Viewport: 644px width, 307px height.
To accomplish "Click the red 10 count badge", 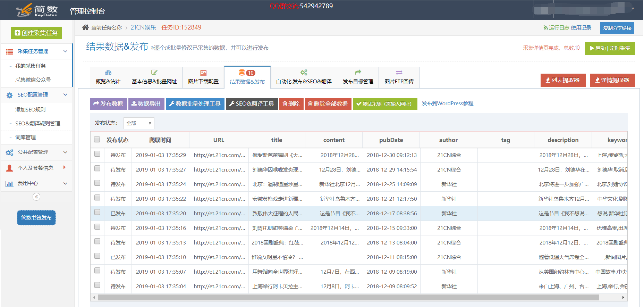I will [x=251, y=73].
